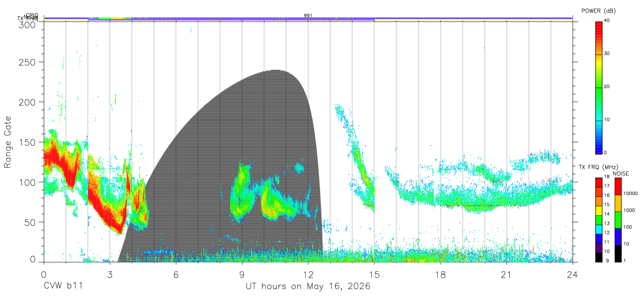Click the 30 label on the power colorbar
Viewport: 644px width, 297px height.
[x=606, y=53]
